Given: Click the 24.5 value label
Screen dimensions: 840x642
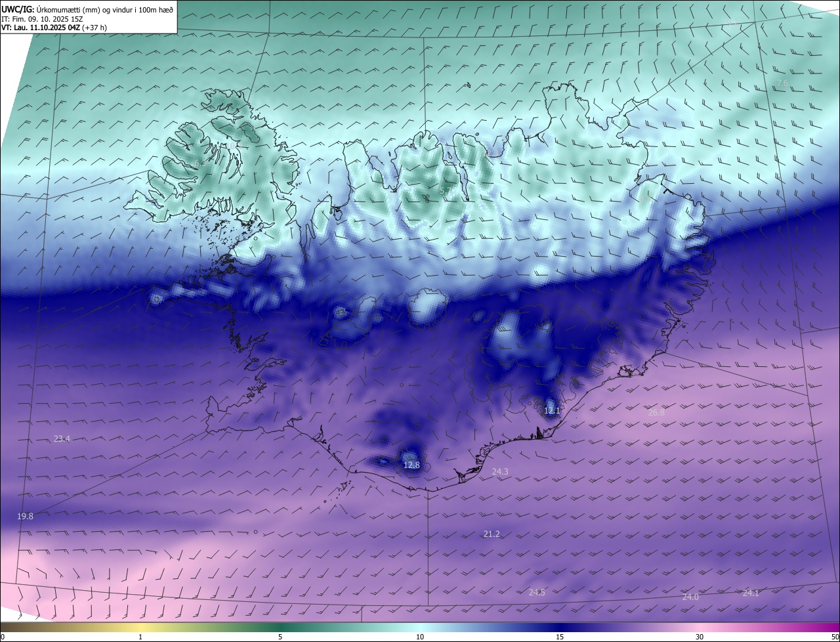Looking at the screenshot, I should point(537,592).
